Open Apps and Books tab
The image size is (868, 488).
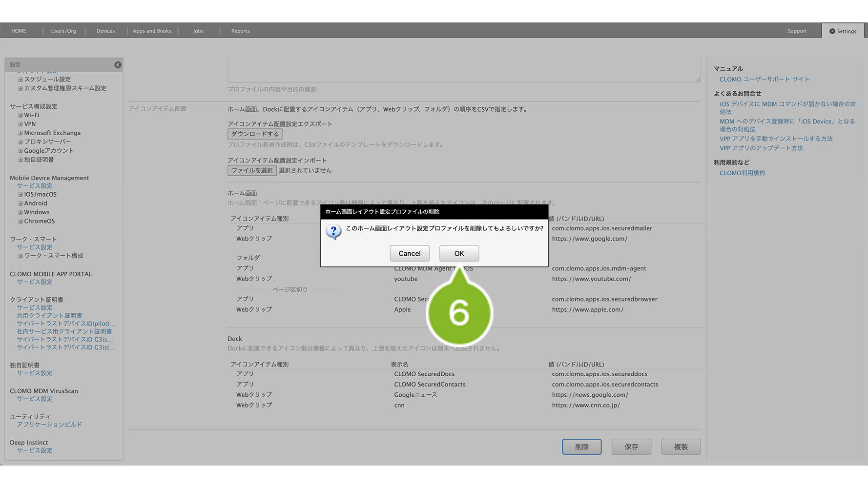[152, 31]
